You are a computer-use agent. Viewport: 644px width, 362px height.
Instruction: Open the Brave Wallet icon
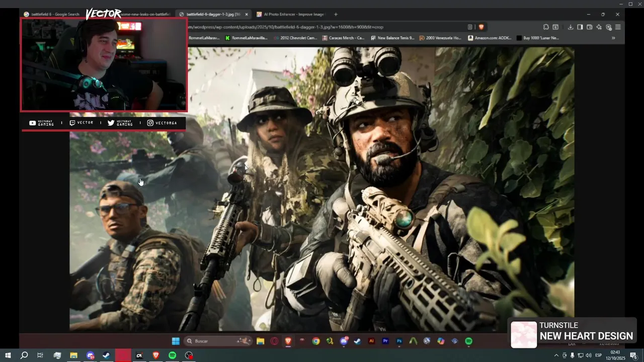(589, 27)
